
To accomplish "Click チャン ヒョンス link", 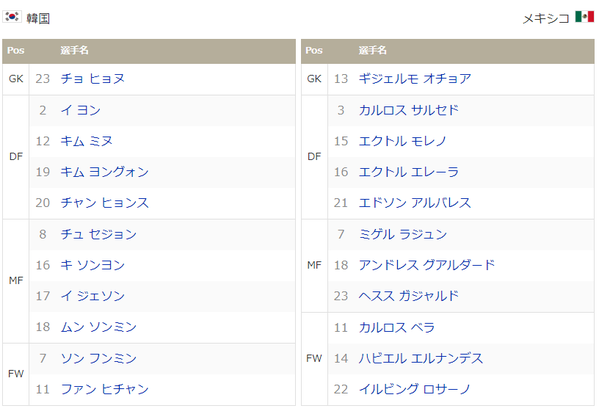I will pos(104,203).
